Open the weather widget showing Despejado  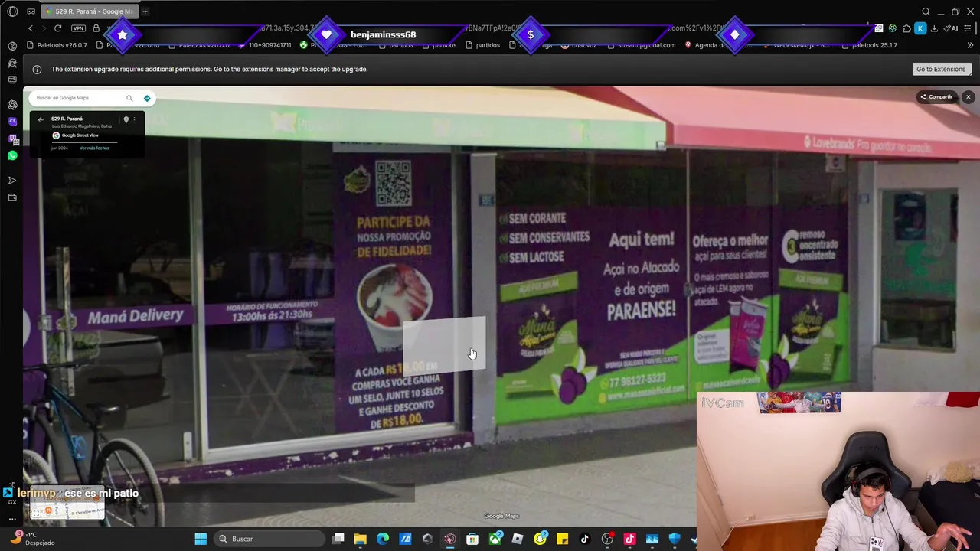[x=32, y=539]
